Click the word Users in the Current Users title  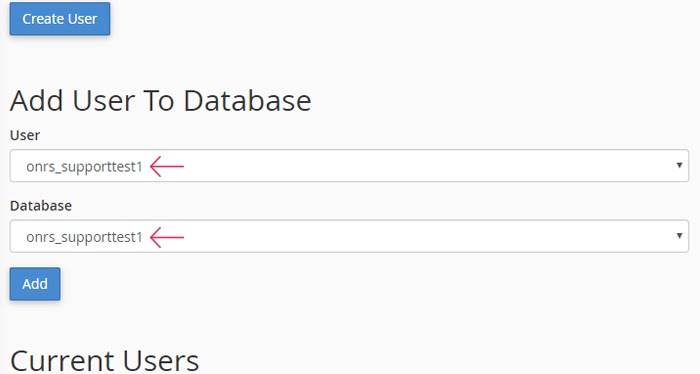click(x=161, y=361)
